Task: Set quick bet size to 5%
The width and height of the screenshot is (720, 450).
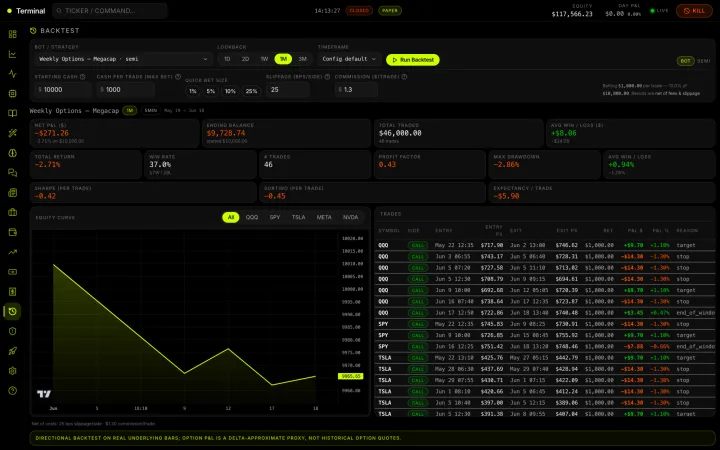Action: (211, 91)
